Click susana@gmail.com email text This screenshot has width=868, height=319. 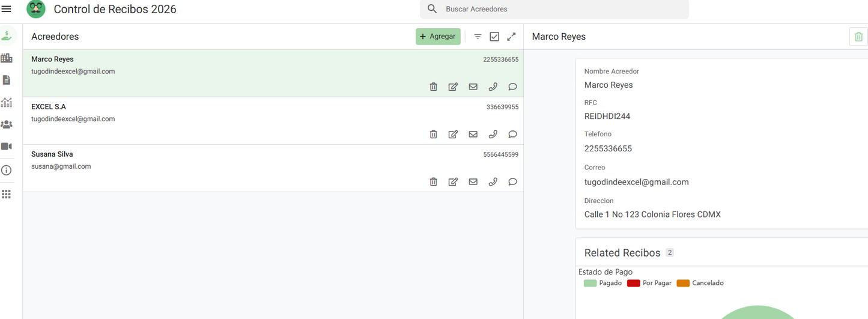click(61, 166)
